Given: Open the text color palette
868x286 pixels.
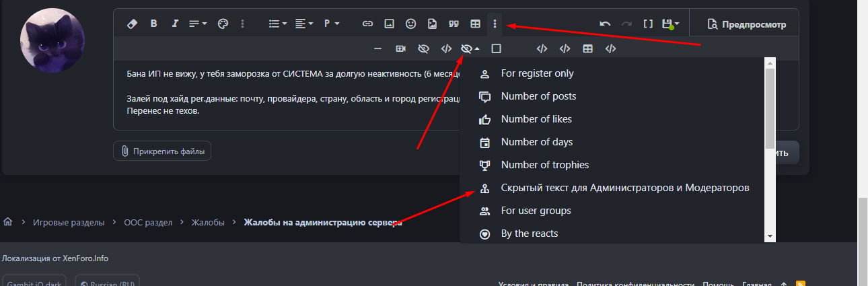Looking at the screenshot, I should [223, 24].
